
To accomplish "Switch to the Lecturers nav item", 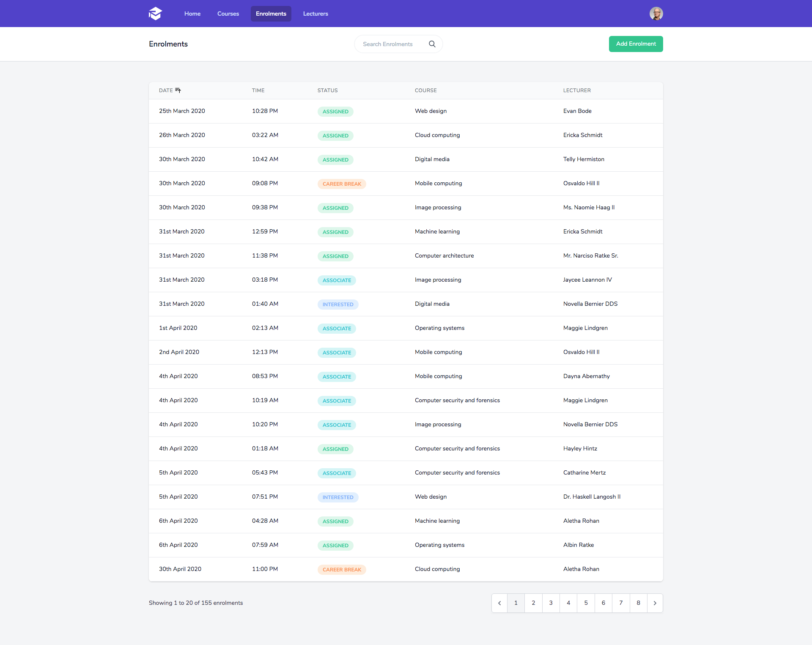I will click(x=315, y=14).
